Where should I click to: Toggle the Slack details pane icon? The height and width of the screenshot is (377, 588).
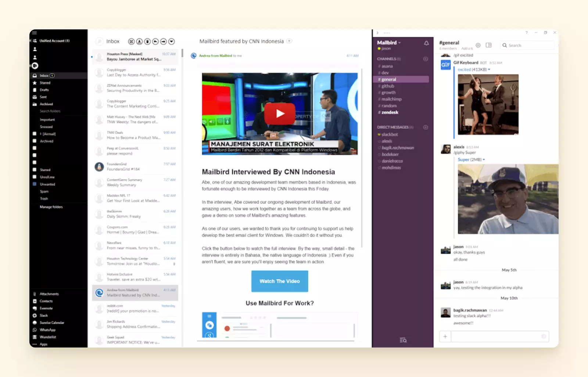[x=488, y=45]
